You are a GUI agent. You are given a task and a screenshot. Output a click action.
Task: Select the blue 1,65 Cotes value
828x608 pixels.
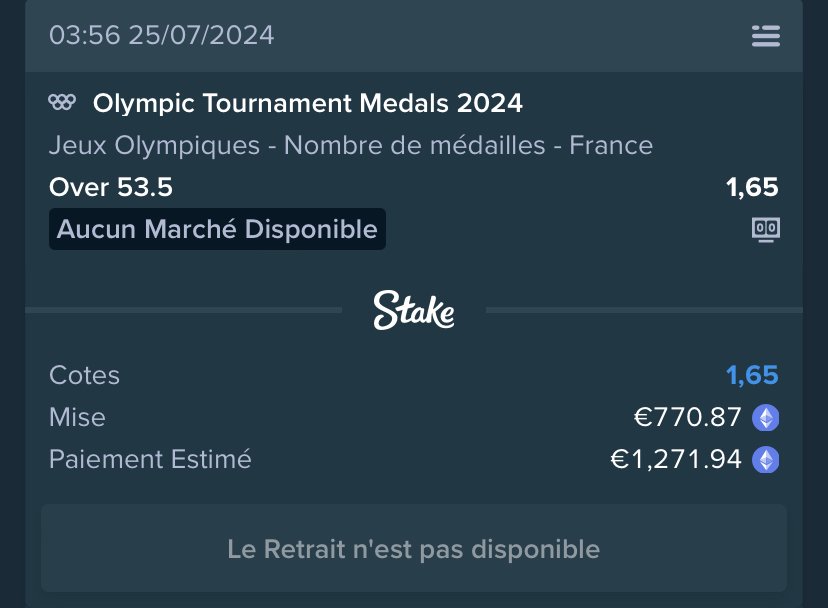click(x=752, y=376)
